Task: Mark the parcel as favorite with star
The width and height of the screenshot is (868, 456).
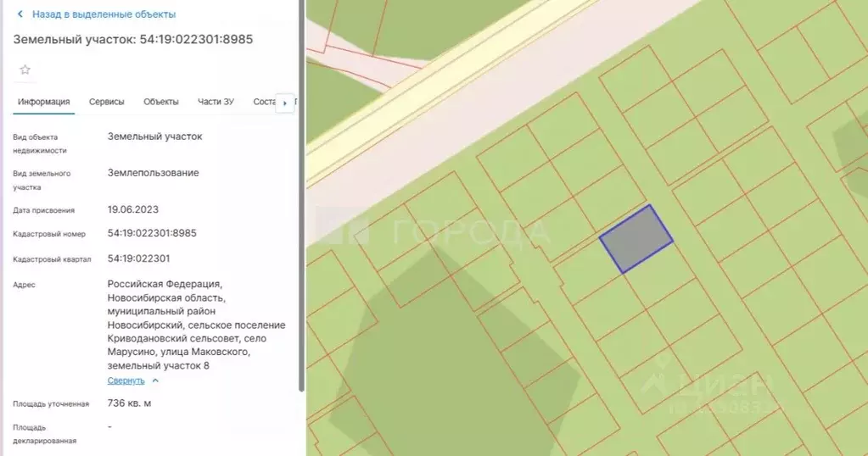Action: (x=25, y=70)
